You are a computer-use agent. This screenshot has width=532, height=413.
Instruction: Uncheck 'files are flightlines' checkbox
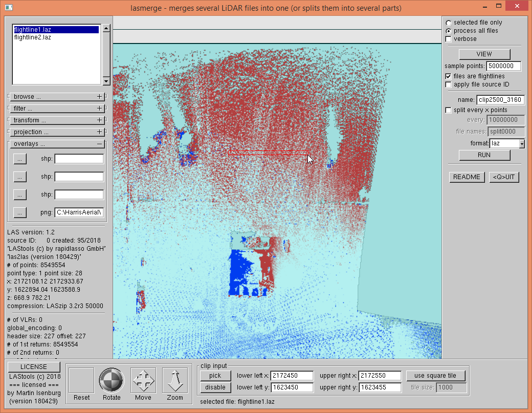click(449, 76)
